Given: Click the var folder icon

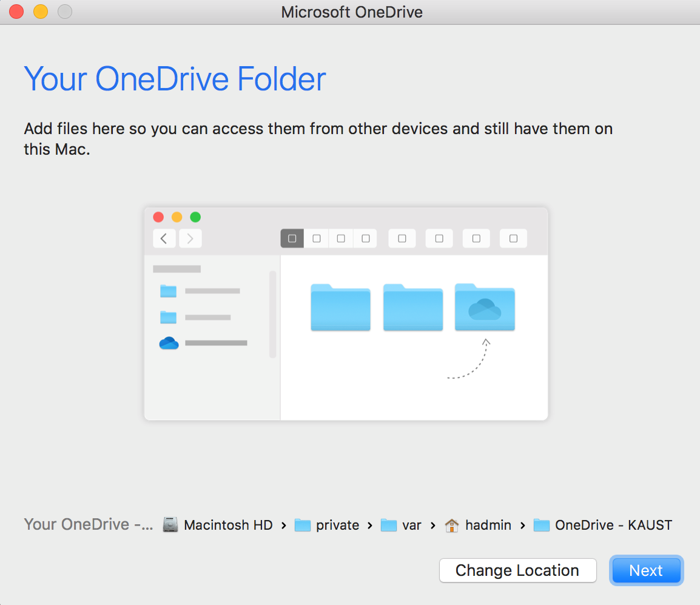Looking at the screenshot, I should pyautogui.click(x=388, y=524).
